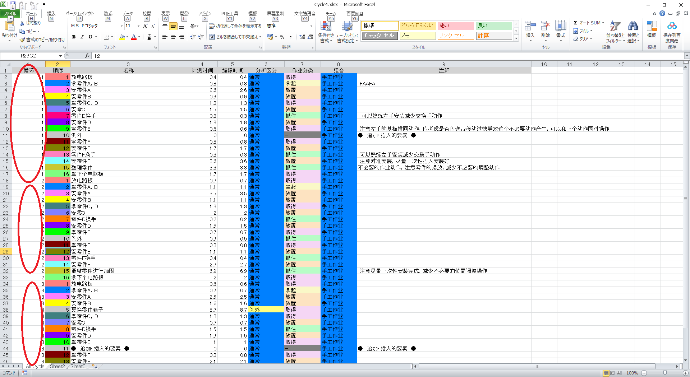Open the Name Box dropdown arrow
Screen dimensions: 690x377
(x=60, y=56)
